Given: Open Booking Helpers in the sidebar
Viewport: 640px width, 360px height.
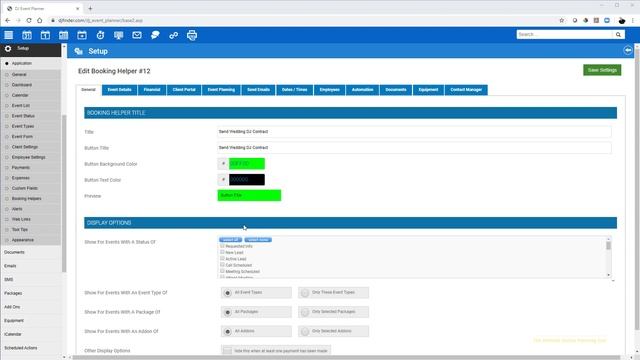Looking at the screenshot, I should click(x=27, y=199).
